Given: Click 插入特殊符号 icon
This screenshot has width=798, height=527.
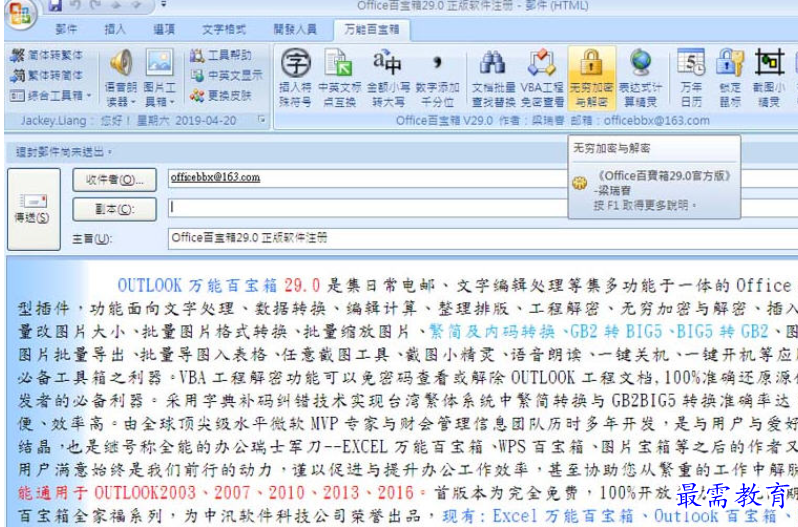Looking at the screenshot, I should [295, 77].
